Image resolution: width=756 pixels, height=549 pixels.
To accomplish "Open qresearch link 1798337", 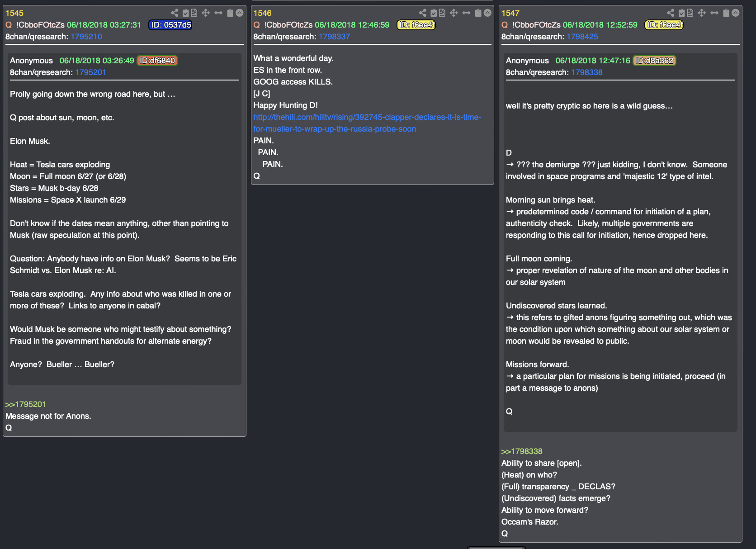I will 335,37.
